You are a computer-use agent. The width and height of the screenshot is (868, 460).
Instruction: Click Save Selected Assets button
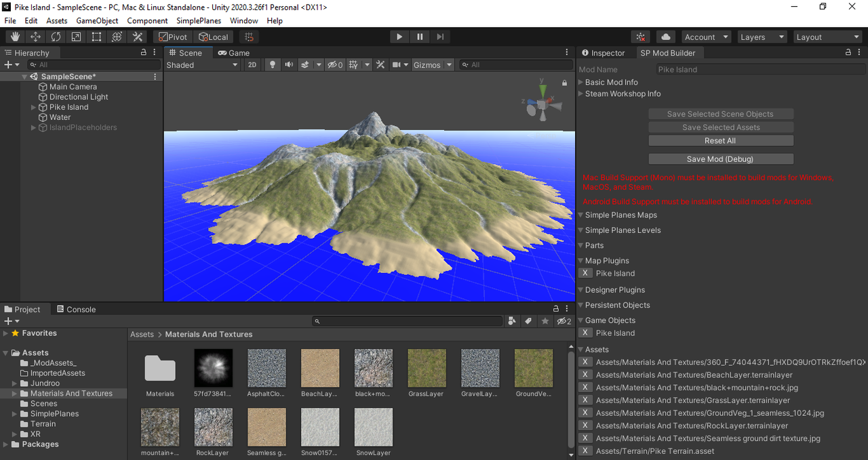pos(720,127)
